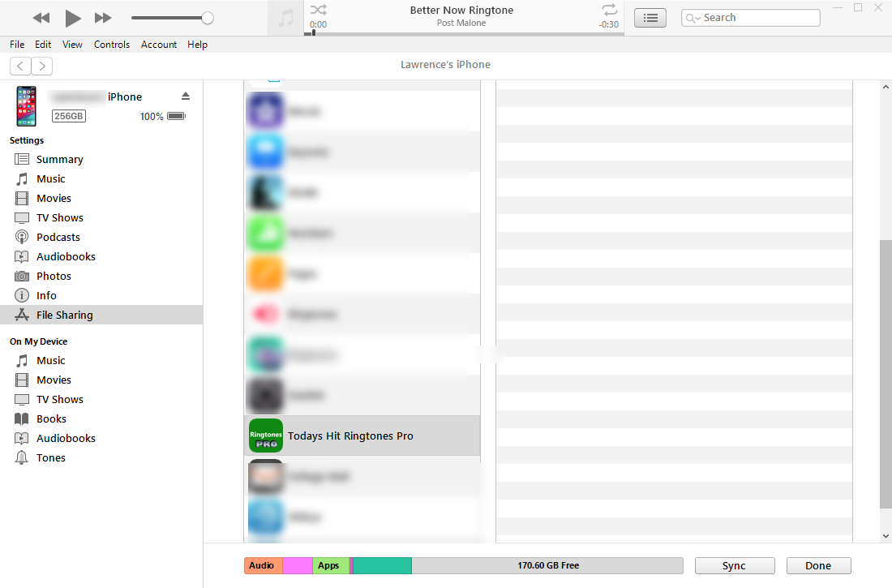Open the File menu
This screenshot has width=892, height=588.
(x=17, y=45)
